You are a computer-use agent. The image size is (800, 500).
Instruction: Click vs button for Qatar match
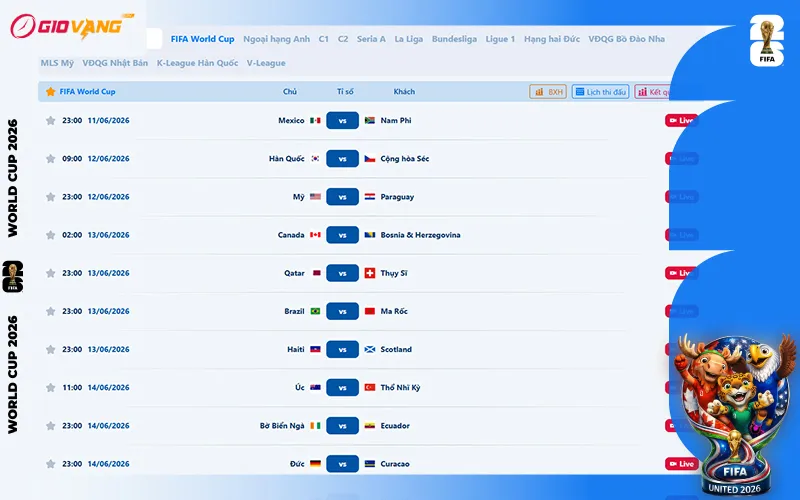coord(342,273)
